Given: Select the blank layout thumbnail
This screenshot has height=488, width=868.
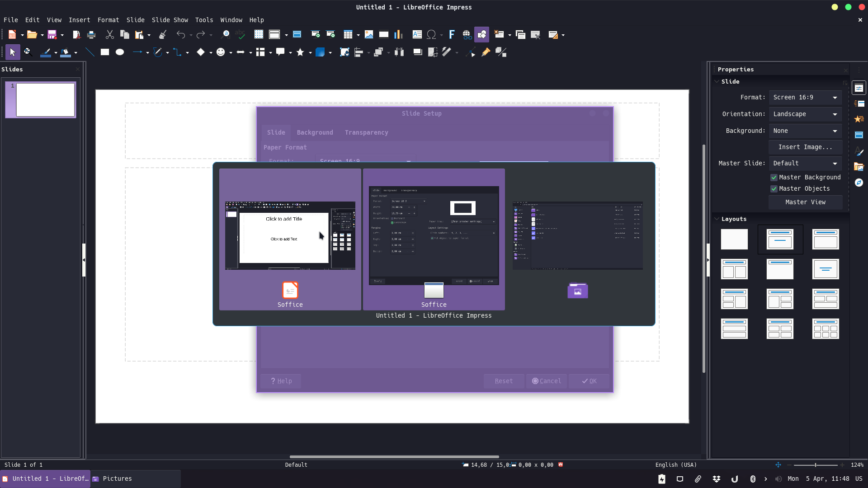Looking at the screenshot, I should 734,239.
